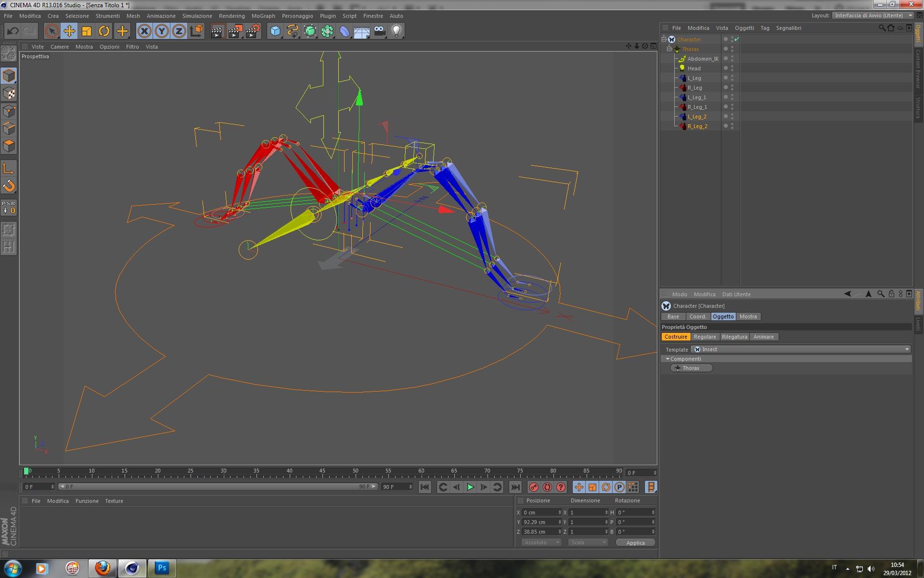This screenshot has width=924, height=578.
Task: Open the MoGraph menu
Action: 263,16
